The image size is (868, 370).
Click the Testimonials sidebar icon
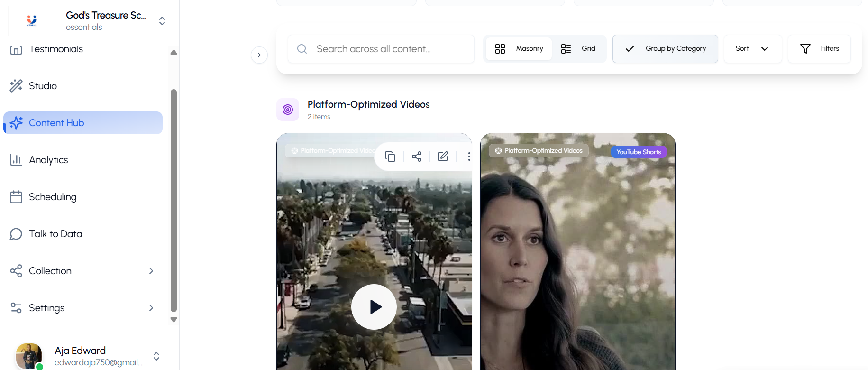pyautogui.click(x=16, y=50)
